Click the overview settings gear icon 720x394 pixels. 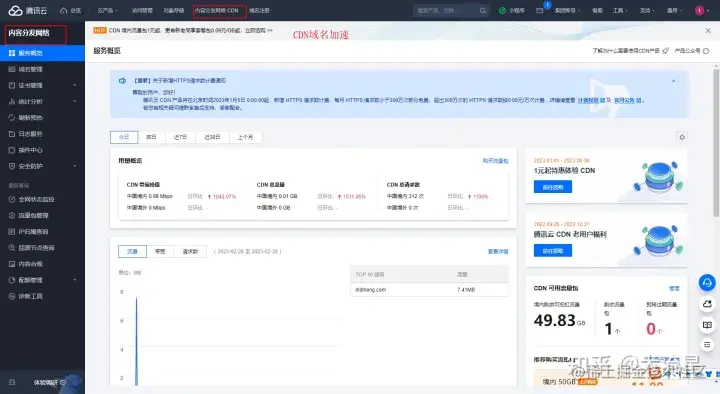click(x=682, y=137)
